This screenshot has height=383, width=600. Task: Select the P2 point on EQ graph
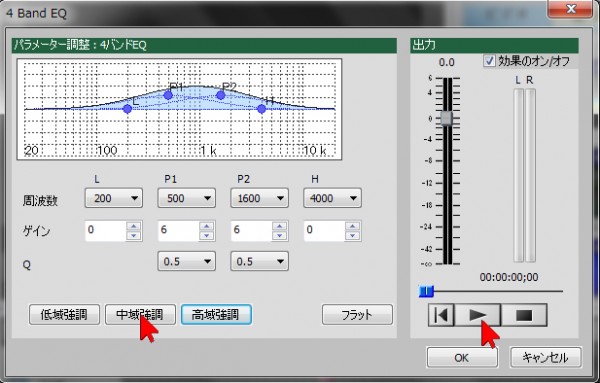[220, 95]
